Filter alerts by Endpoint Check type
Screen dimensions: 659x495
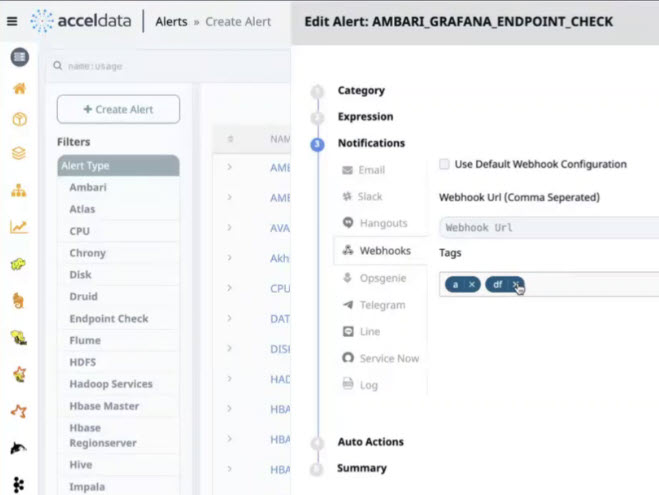pyautogui.click(x=119, y=319)
